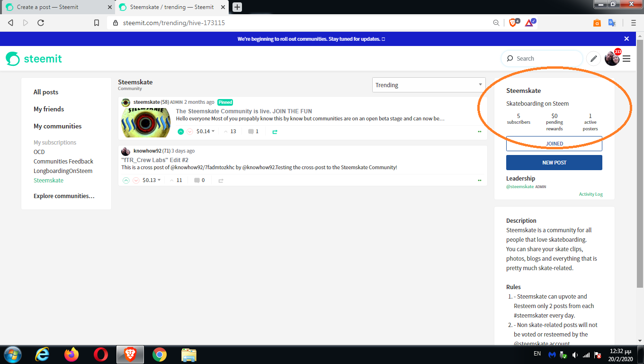Image resolution: width=644 pixels, height=364 pixels.
Task: Open the compose post pencil icon
Action: click(x=593, y=59)
